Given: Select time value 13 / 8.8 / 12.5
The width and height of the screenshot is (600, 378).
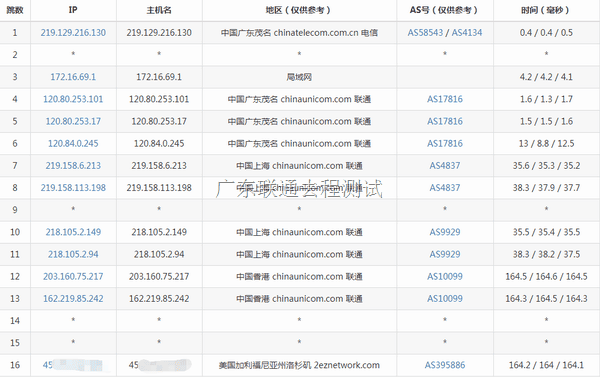Looking at the screenshot, I should click(x=546, y=143).
